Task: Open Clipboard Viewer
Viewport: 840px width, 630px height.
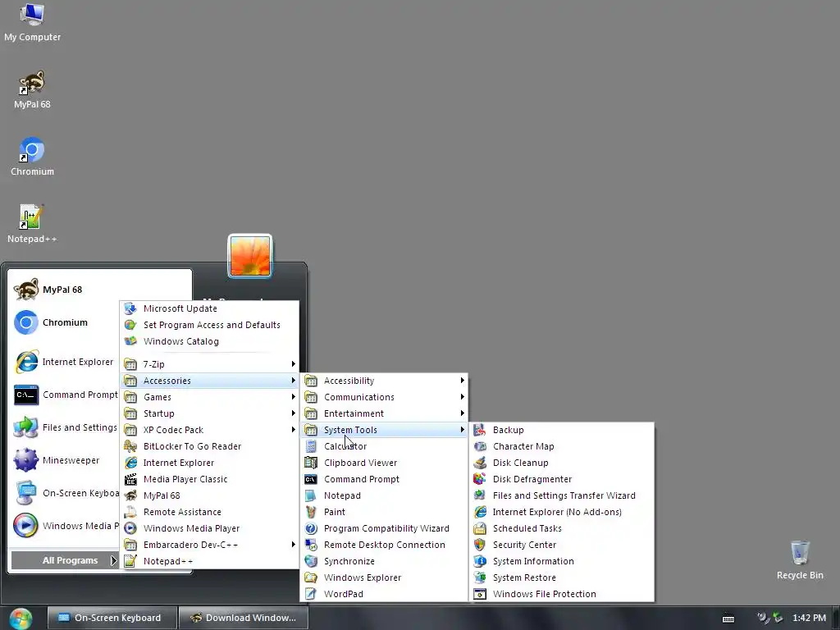Action: click(384, 463)
